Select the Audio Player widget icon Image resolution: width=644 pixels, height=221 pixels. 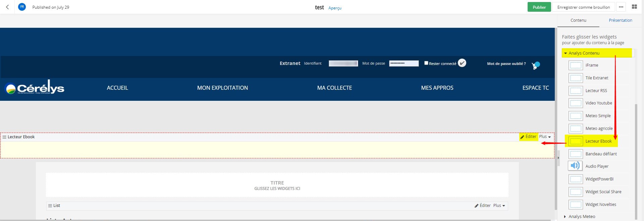point(575,166)
